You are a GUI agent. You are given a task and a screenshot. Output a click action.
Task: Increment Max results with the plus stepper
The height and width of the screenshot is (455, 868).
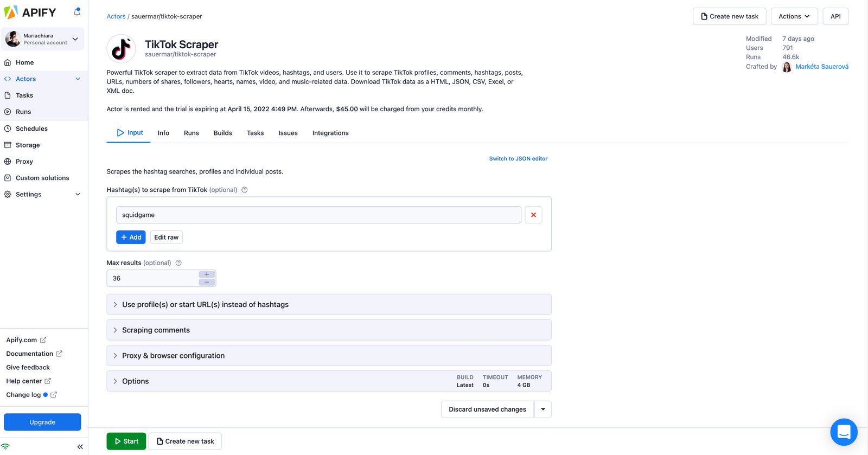(206, 274)
